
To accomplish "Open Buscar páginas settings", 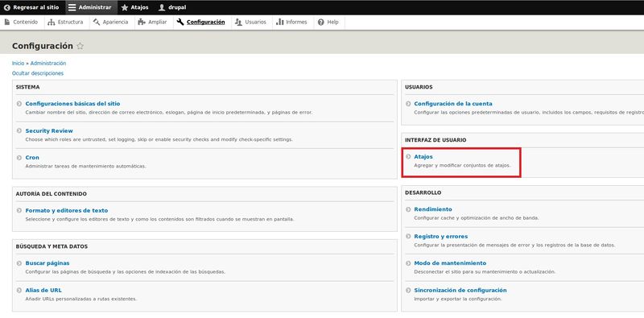I will point(47,263).
